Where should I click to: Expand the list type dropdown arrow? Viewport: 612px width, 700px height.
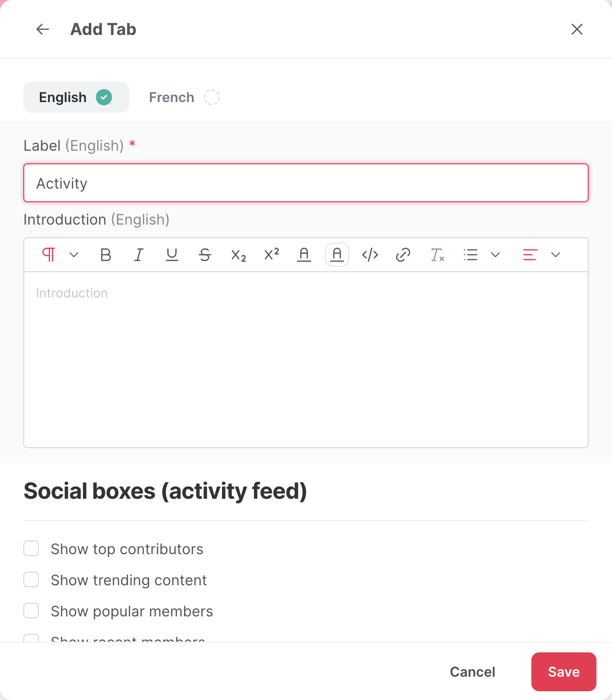coord(495,255)
